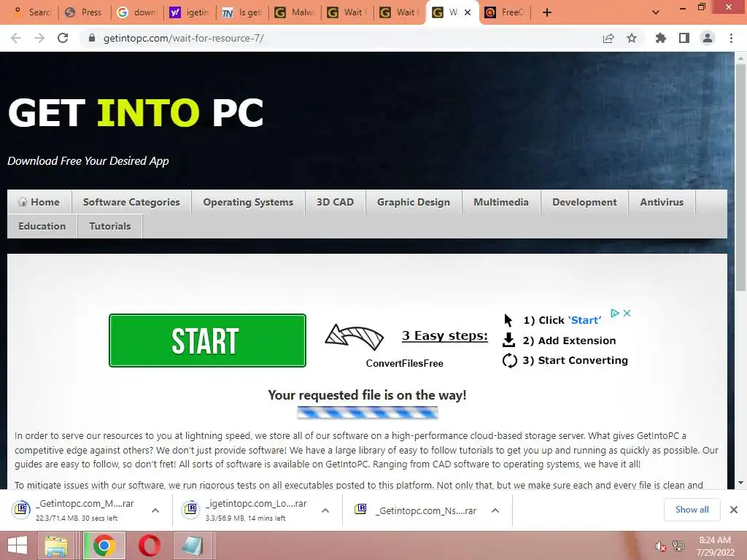Open the Extensions puzzle icon

[661, 38]
